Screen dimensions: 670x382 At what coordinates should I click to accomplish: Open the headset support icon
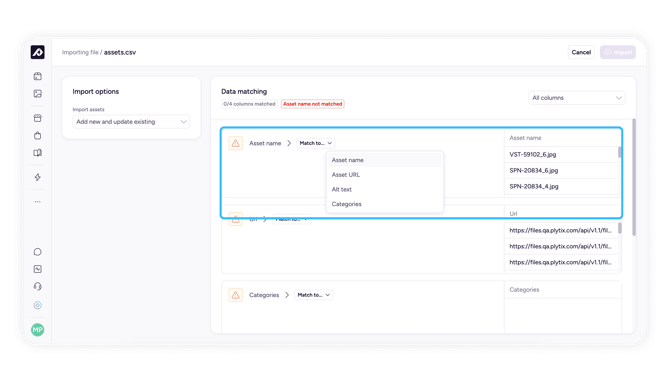click(x=38, y=286)
